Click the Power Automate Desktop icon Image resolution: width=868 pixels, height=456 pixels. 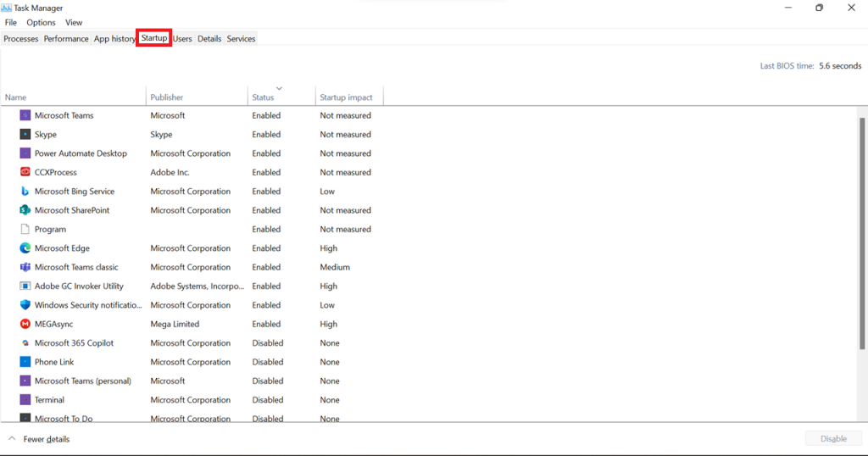(x=25, y=153)
